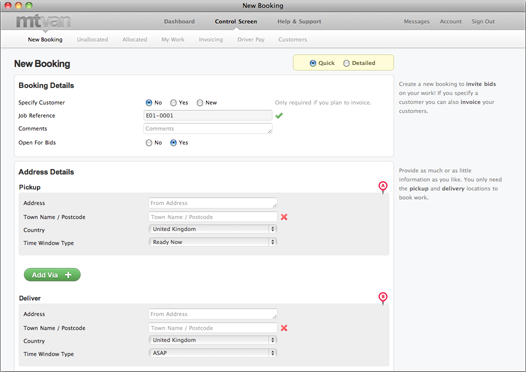Screen dimensions: 526x372
Task: Go to the Invoicing tab
Action: coord(211,40)
